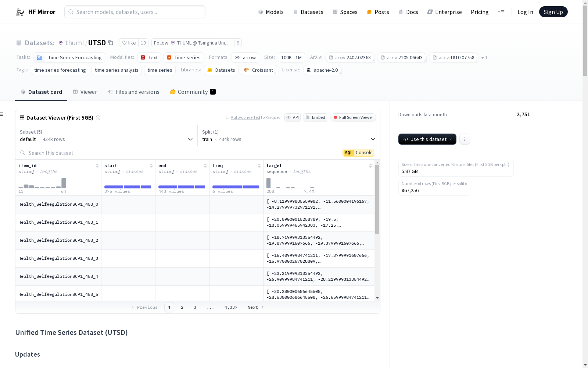The width and height of the screenshot is (588, 368).
Task: Select the Time-series modality tag
Action: (183, 57)
